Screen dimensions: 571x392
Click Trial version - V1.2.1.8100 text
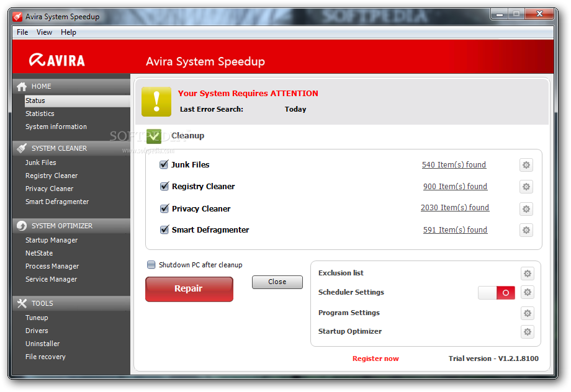tap(493, 359)
